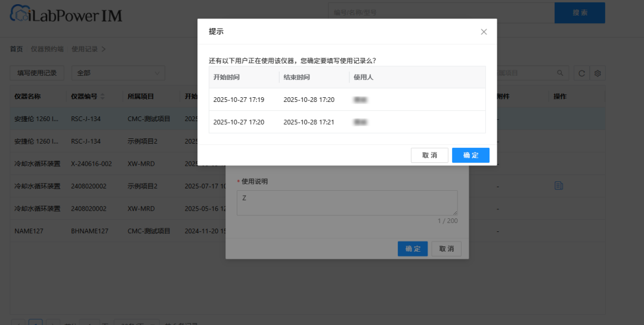Screen dimensions: 644x325
Task: Open 仪器预约端 breadcrumb link
Action: [x=47, y=49]
